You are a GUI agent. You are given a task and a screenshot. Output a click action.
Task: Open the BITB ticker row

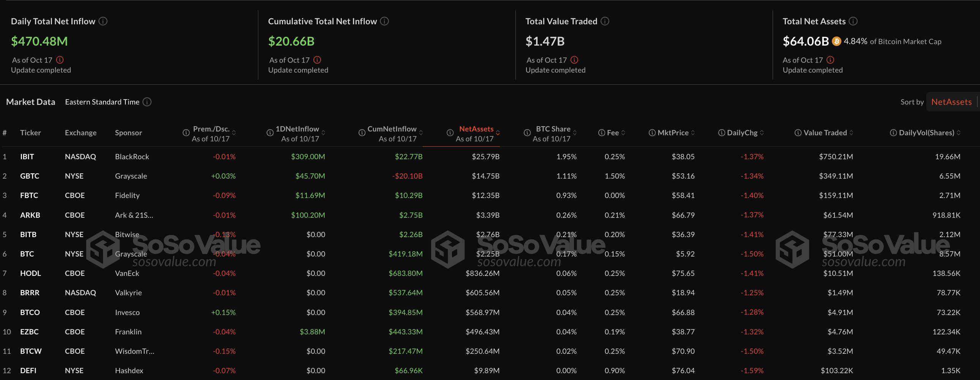490,234
